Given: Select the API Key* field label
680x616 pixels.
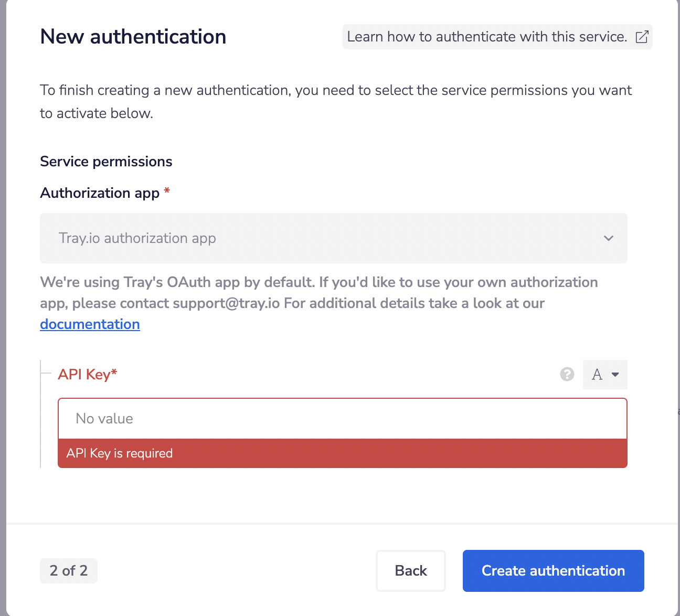Looking at the screenshot, I should (x=87, y=374).
